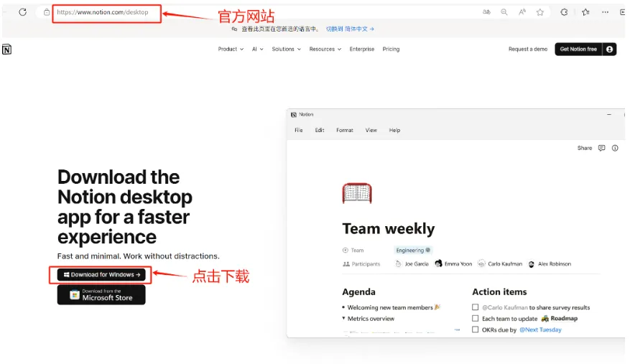Expand the Solutions dropdown menu
The image size is (630, 364).
[x=286, y=49]
